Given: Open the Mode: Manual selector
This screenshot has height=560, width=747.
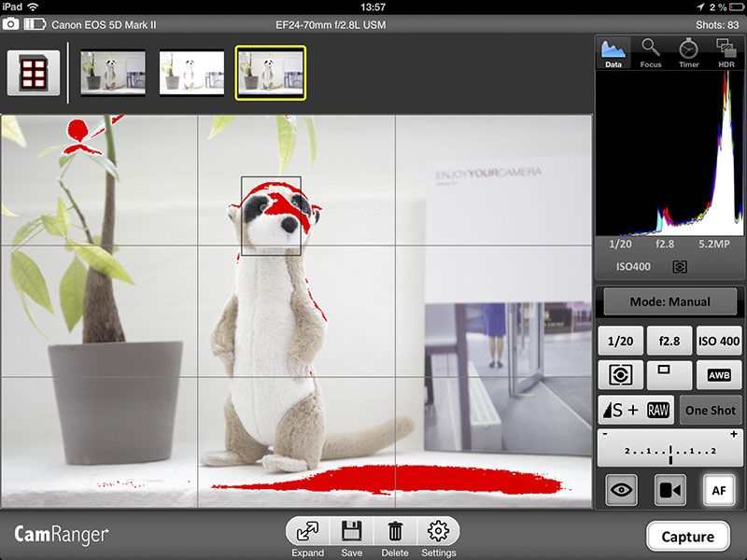Looking at the screenshot, I should pyautogui.click(x=669, y=302).
